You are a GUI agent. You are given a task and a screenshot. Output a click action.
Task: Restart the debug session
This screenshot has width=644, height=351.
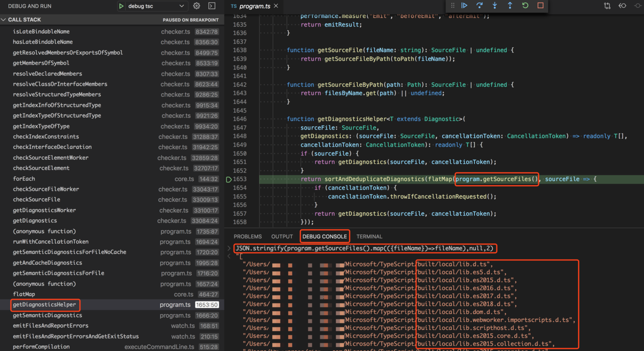click(525, 6)
